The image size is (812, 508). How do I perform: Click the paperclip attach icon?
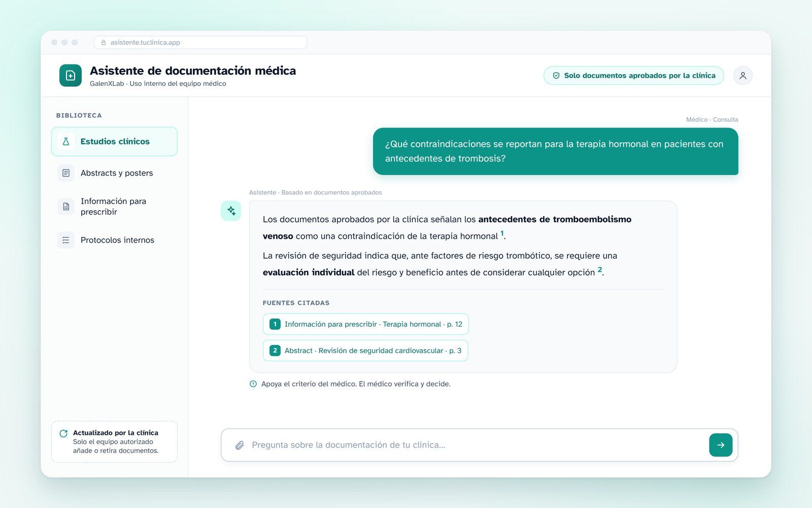(240, 445)
